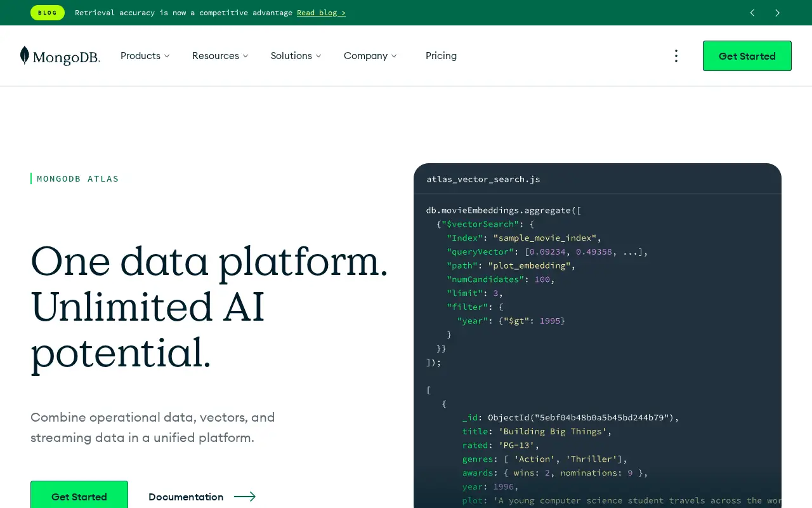Click the atlas_vector_search.js file title
Viewport: 812px width, 508px height.
coord(483,179)
